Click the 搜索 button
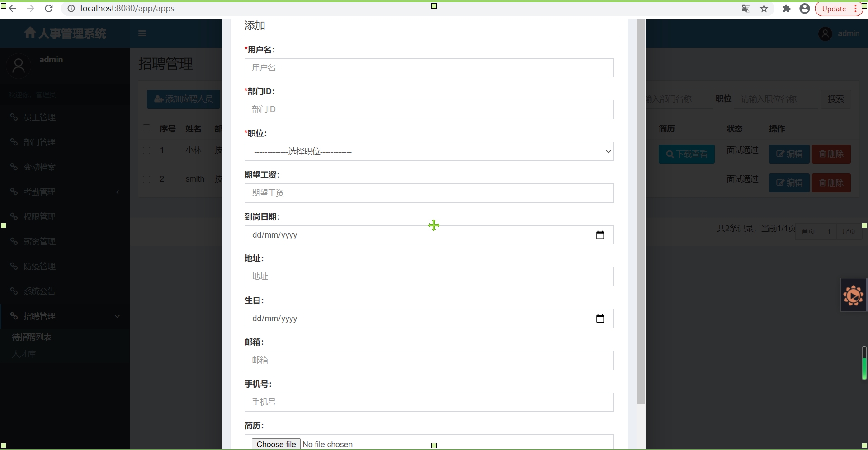Screen dimensions: 868x450 click(835, 99)
